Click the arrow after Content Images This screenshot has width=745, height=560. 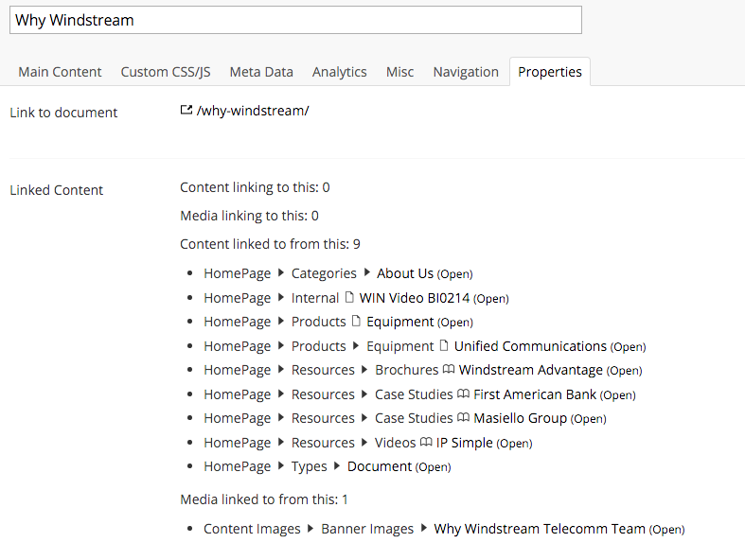pyautogui.click(x=310, y=528)
